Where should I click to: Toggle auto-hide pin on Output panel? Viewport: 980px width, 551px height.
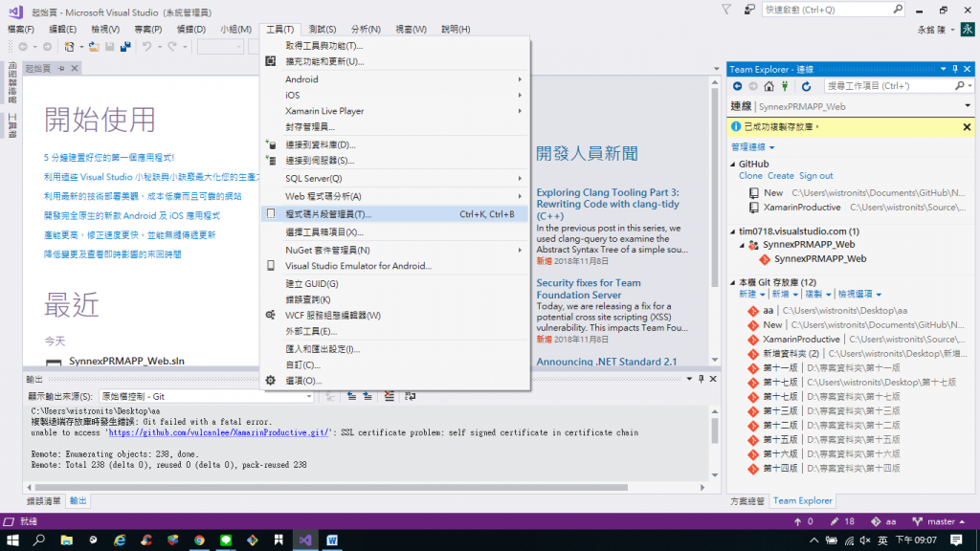point(702,379)
